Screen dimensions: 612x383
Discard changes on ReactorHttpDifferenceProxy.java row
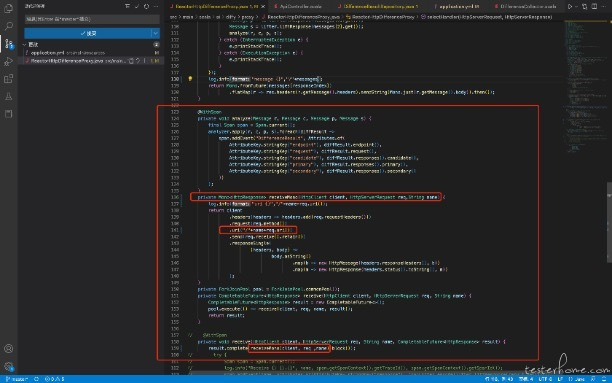click(138, 61)
